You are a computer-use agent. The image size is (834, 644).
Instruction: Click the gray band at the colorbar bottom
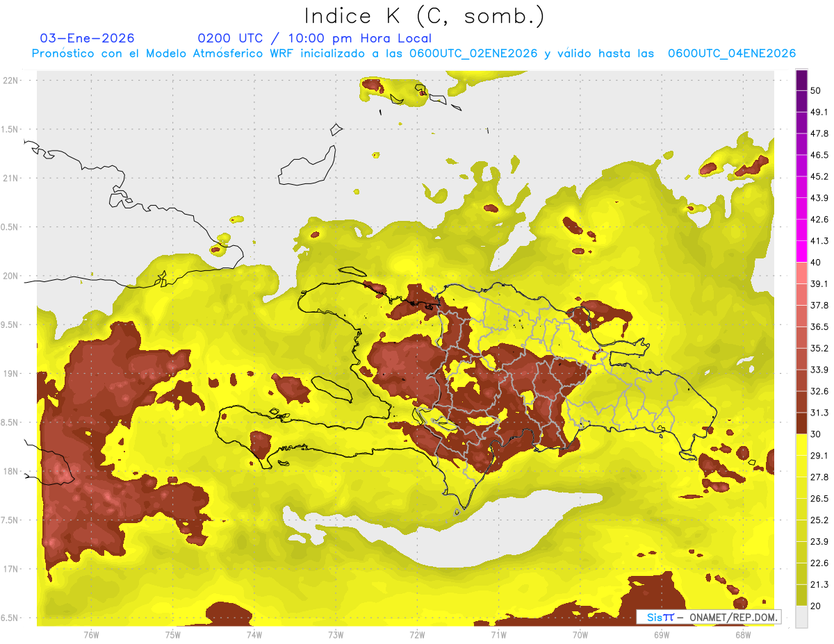pyautogui.click(x=801, y=616)
